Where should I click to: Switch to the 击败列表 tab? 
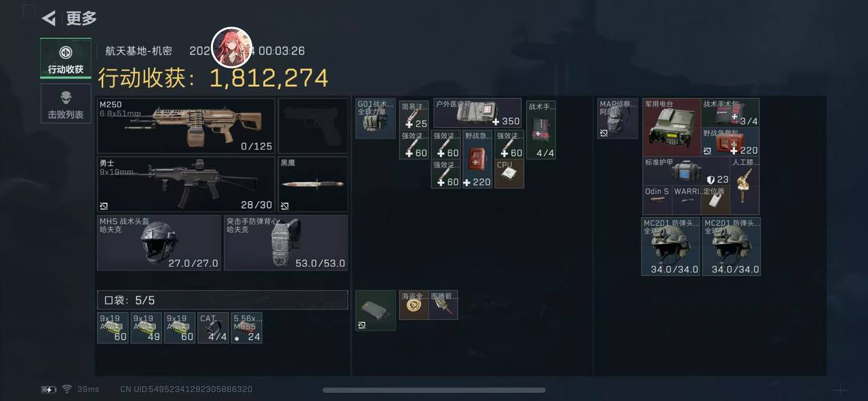coord(66,104)
